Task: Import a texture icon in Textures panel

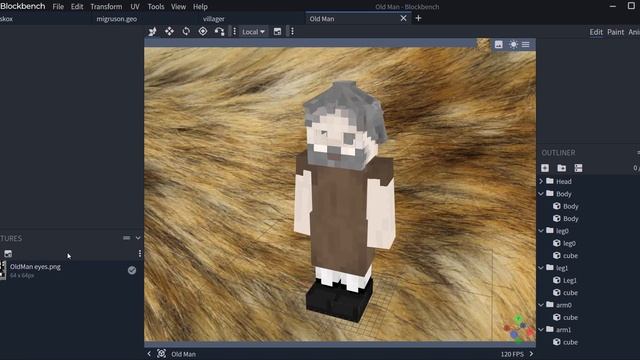Action: [x=8, y=253]
